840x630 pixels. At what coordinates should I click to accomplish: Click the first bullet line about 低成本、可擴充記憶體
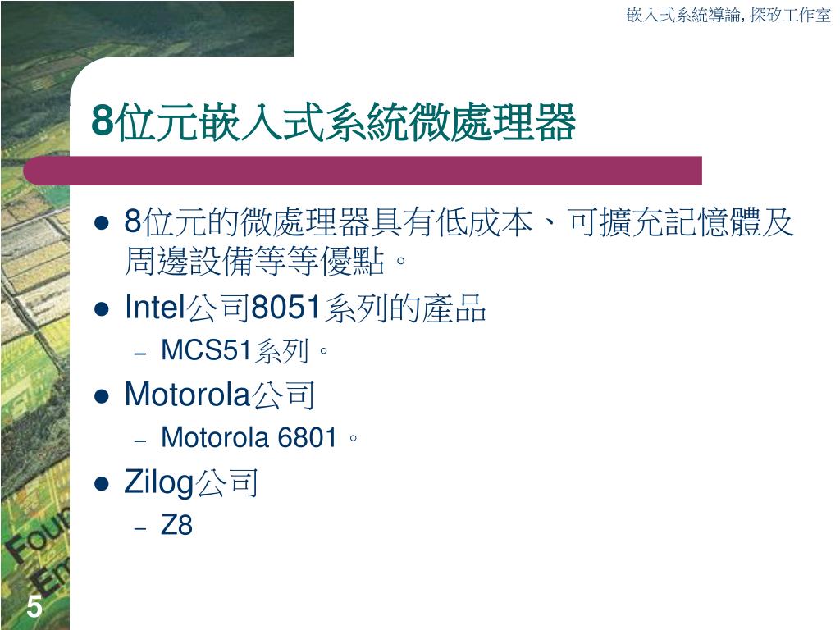coord(459,221)
